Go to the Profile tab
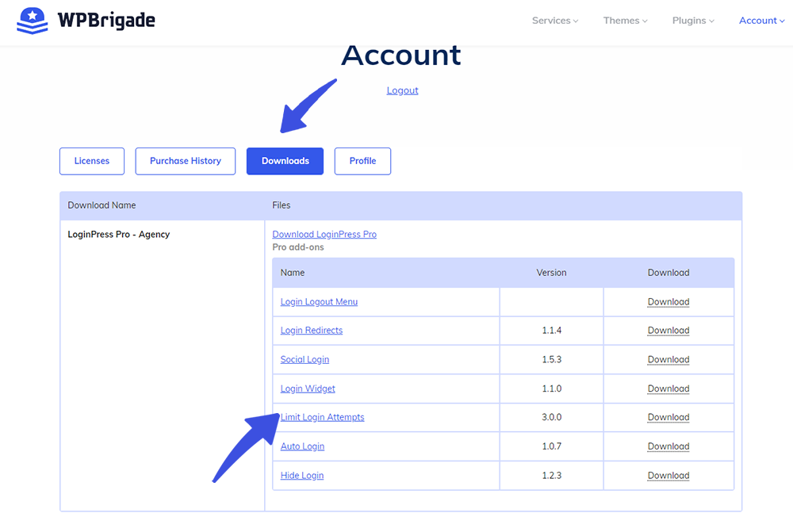 [362, 161]
